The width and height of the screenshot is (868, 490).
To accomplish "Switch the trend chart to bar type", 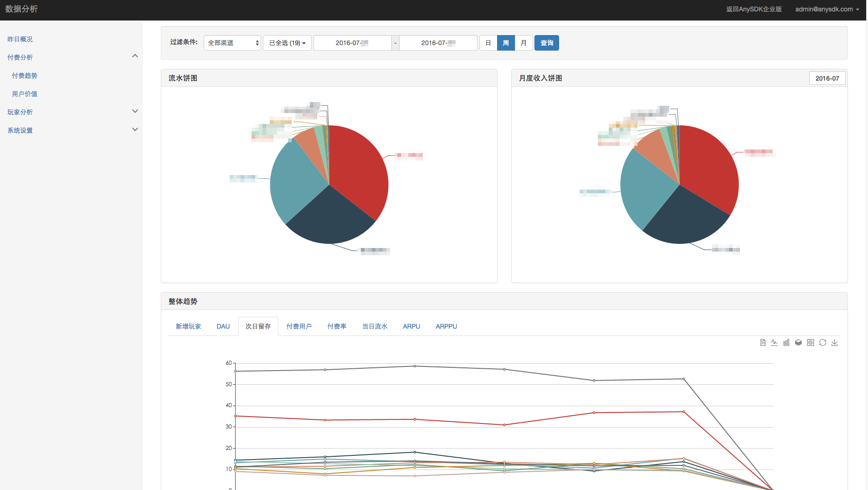I will [786, 343].
